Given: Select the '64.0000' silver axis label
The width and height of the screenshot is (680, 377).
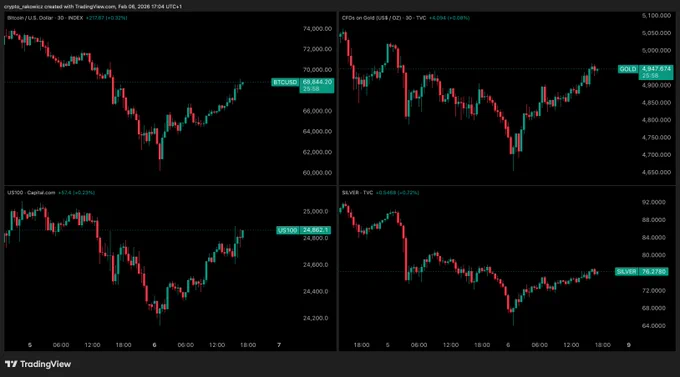Looking at the screenshot, I should (654, 325).
